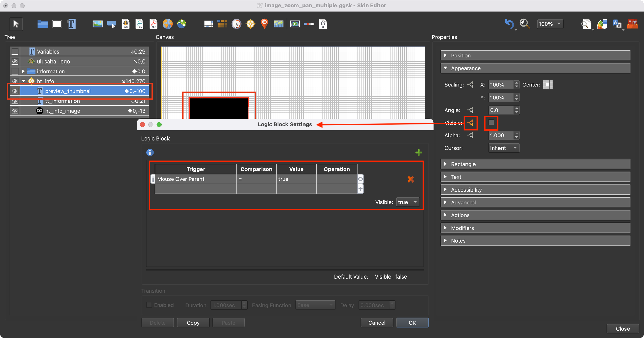Expand the Position section
The width and height of the screenshot is (644, 338).
pyautogui.click(x=536, y=56)
